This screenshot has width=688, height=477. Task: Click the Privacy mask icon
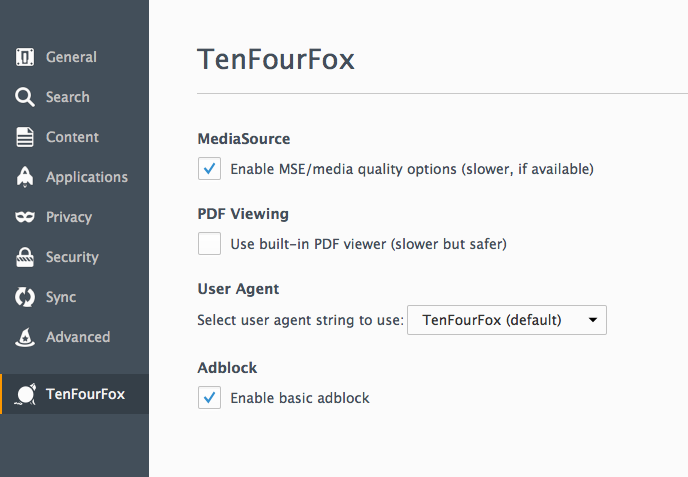[25, 217]
